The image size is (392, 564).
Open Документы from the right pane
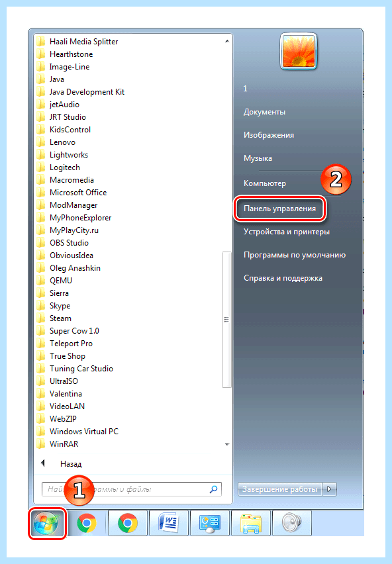click(264, 112)
